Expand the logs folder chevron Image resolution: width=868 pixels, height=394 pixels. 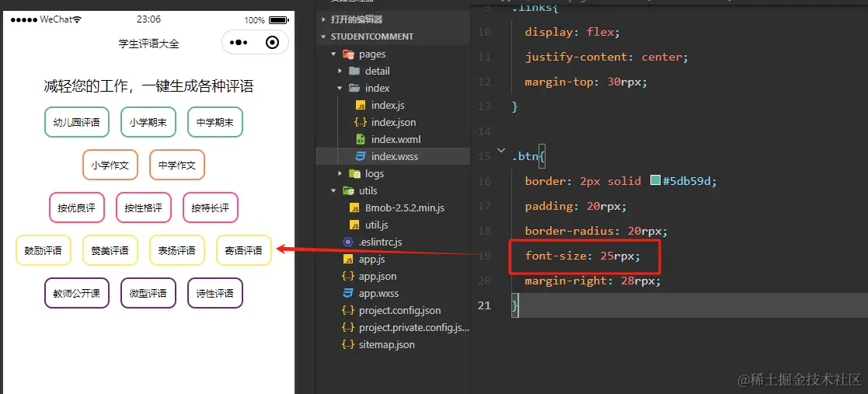coord(340,174)
